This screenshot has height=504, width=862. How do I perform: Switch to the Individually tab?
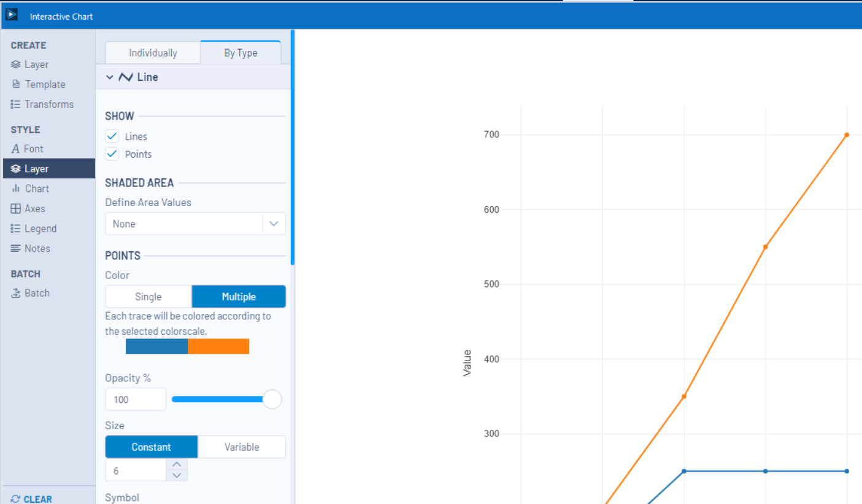click(x=152, y=53)
